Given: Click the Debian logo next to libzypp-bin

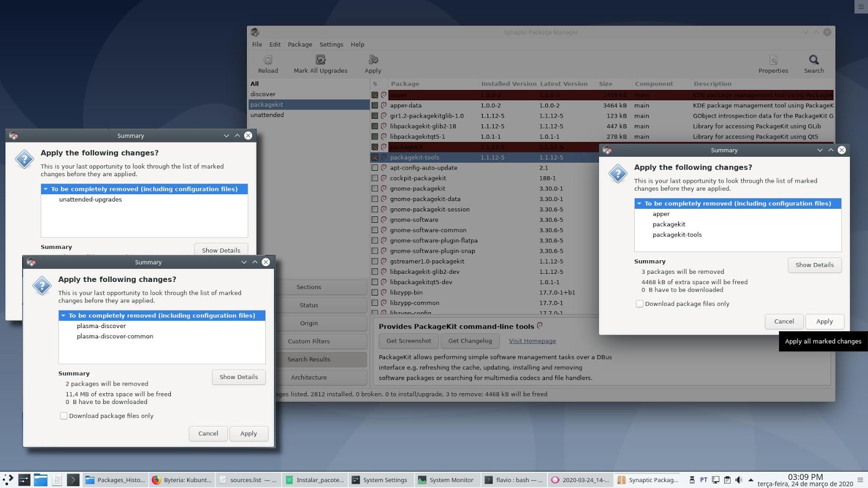Looking at the screenshot, I should point(384,292).
